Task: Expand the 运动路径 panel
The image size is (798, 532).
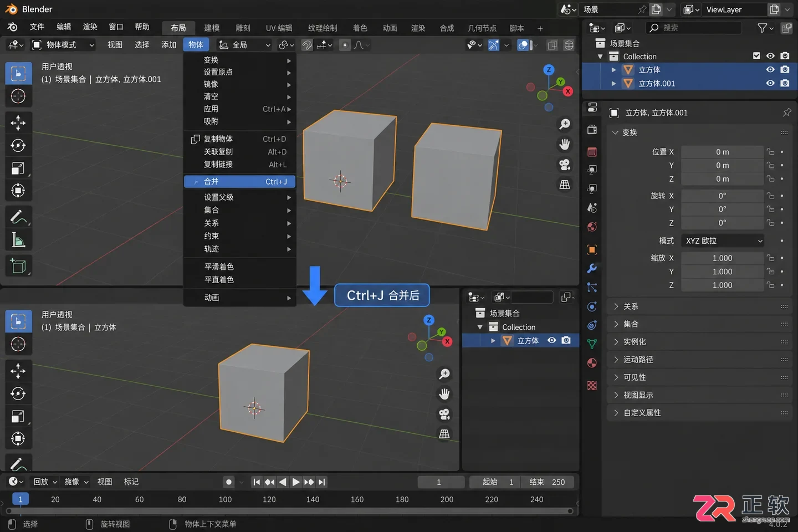Action: [x=700, y=360]
